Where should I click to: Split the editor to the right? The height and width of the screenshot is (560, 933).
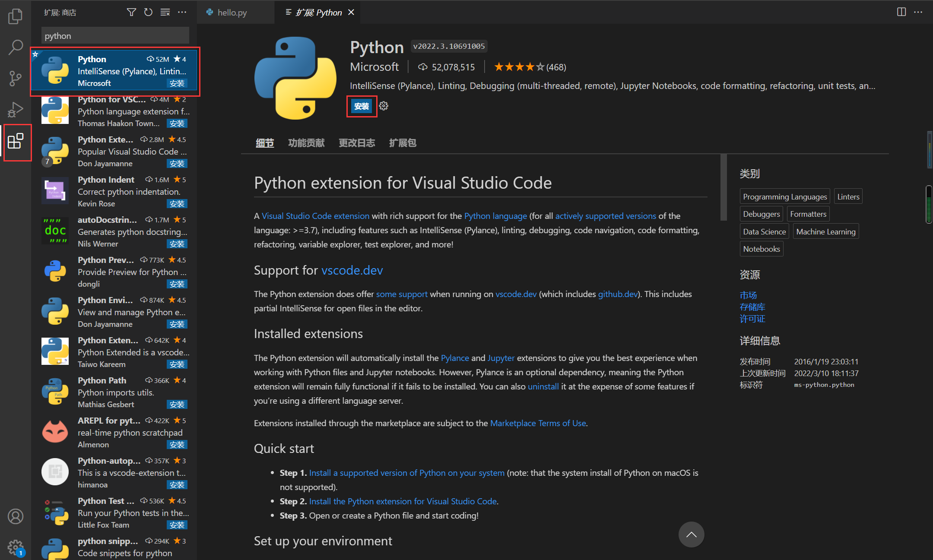tap(901, 12)
